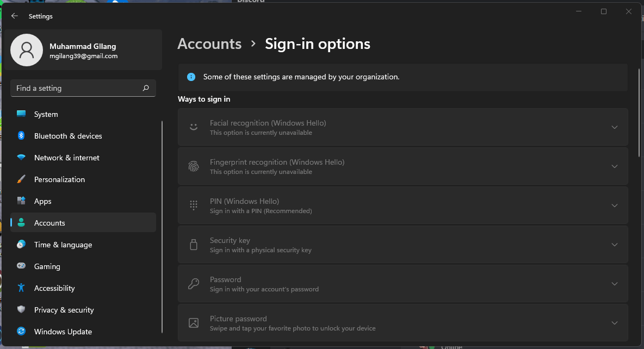Expand the Picture password option

[615, 322]
